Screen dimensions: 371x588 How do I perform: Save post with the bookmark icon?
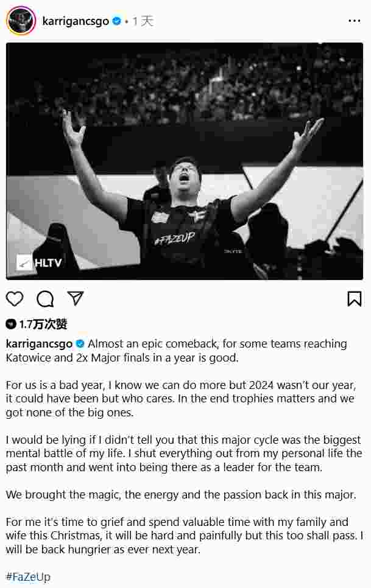point(354,299)
